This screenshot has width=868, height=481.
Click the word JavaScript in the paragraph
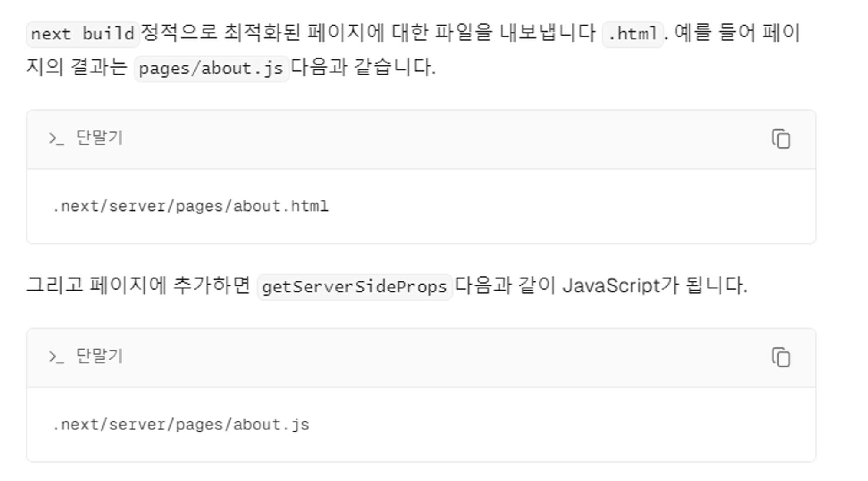click(x=611, y=286)
